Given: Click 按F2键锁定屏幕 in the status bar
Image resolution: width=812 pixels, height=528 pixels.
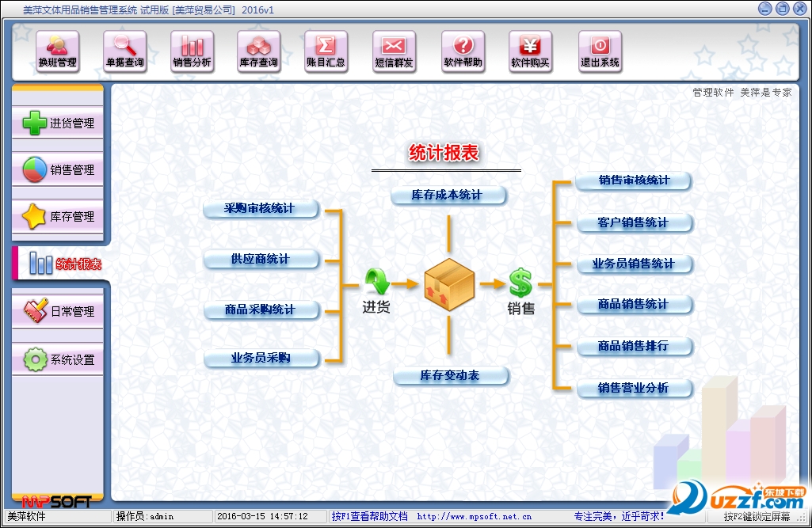Looking at the screenshot, I should pyautogui.click(x=757, y=517).
